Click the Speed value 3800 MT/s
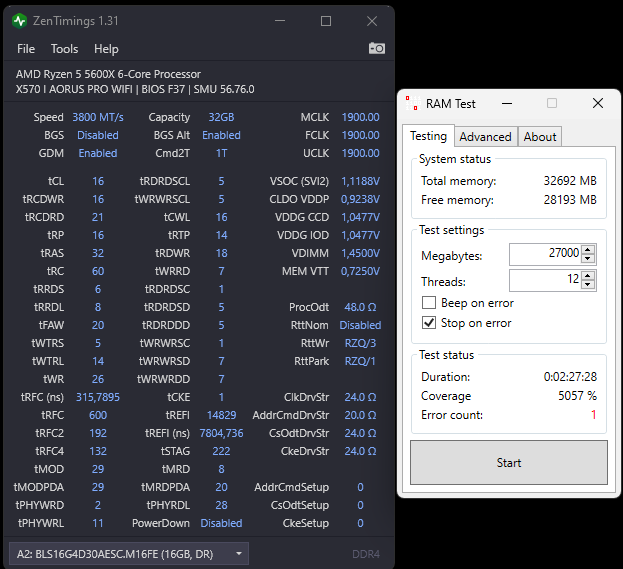The image size is (623, 569). click(98, 117)
